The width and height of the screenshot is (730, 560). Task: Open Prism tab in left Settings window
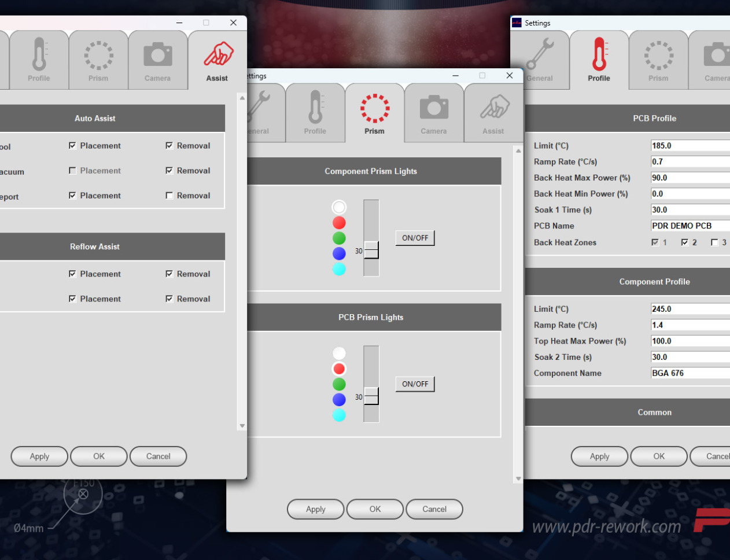[98, 60]
